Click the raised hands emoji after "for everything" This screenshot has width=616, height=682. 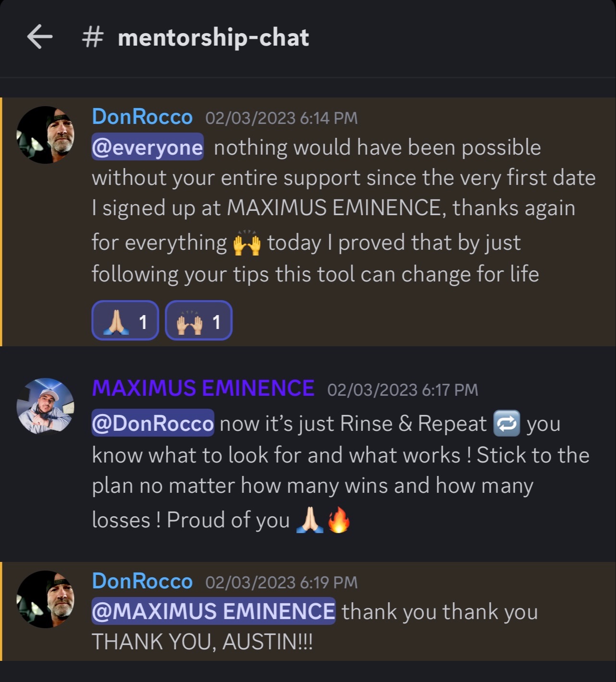tap(247, 244)
